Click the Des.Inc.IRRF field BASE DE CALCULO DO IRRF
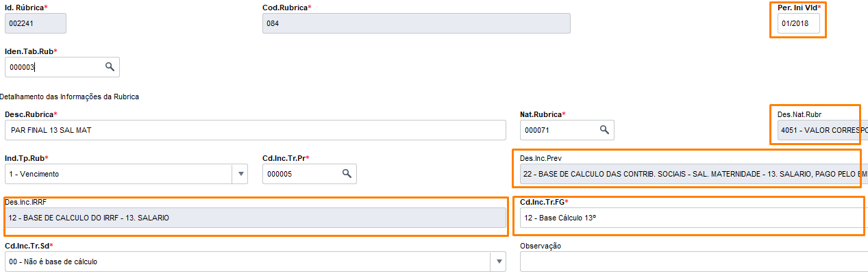 click(x=255, y=218)
